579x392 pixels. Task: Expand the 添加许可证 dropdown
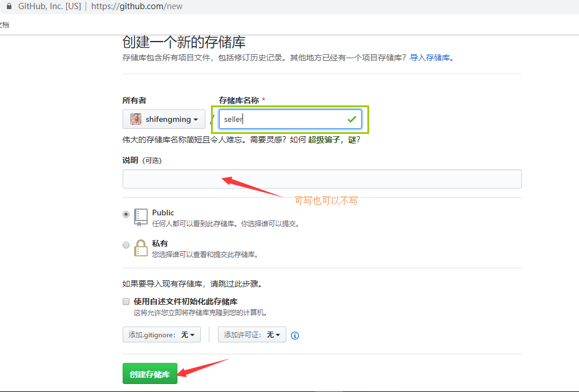pos(252,334)
